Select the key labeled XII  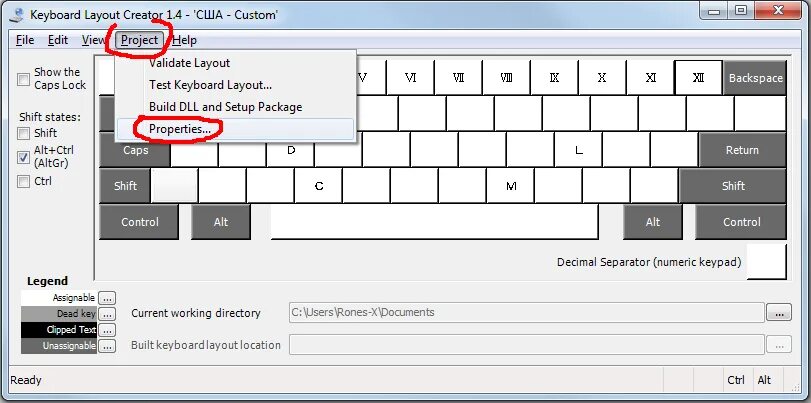click(x=698, y=78)
